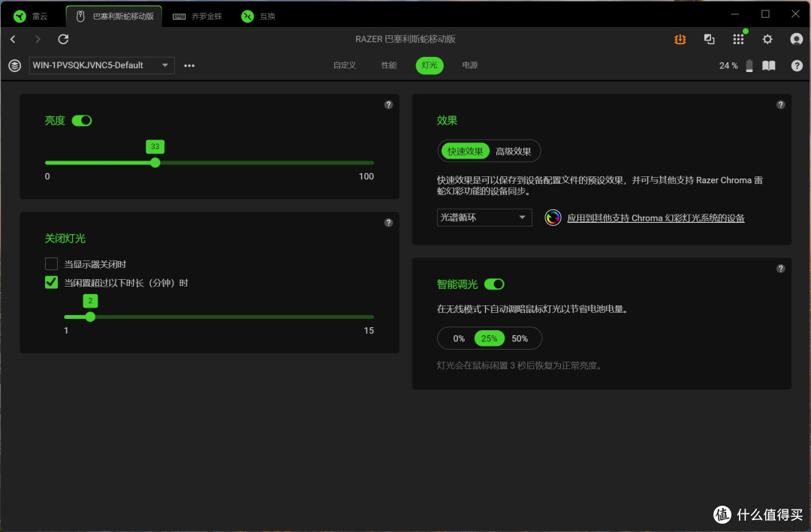Click the mouse icon on the 巴塞利斯蛇移动版 tab

pos(80,17)
